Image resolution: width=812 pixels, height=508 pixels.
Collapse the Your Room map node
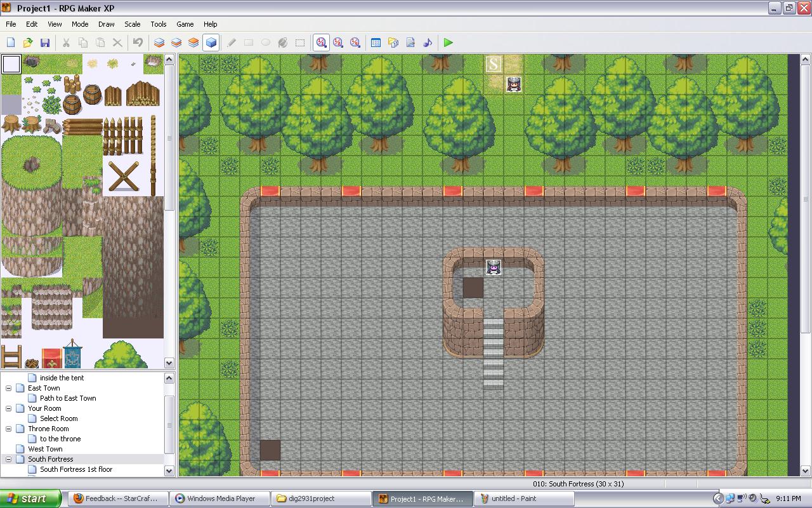click(x=9, y=408)
